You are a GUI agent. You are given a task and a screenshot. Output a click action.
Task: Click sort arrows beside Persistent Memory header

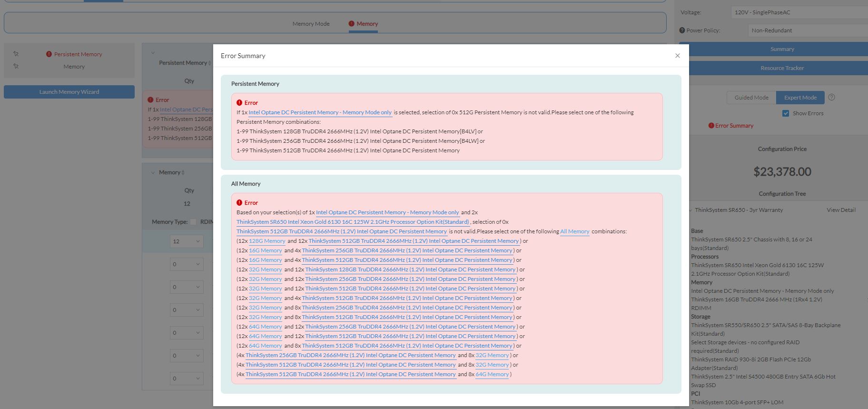coord(209,63)
